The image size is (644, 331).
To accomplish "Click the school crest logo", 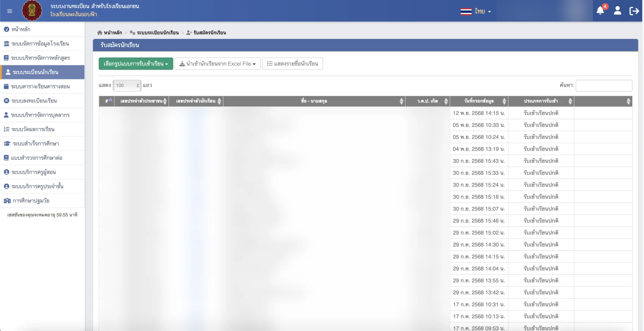I will pos(32,10).
